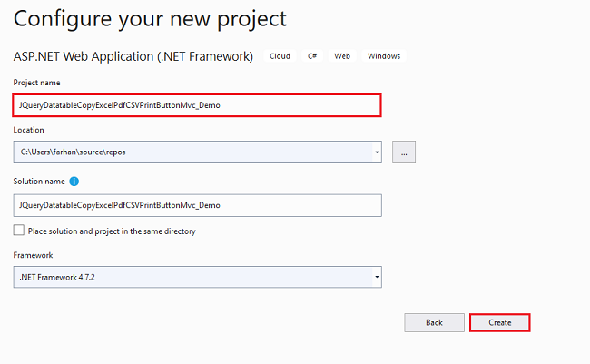Click the Windows tag
Image resolution: width=590 pixels, height=364 pixels.
pos(384,56)
